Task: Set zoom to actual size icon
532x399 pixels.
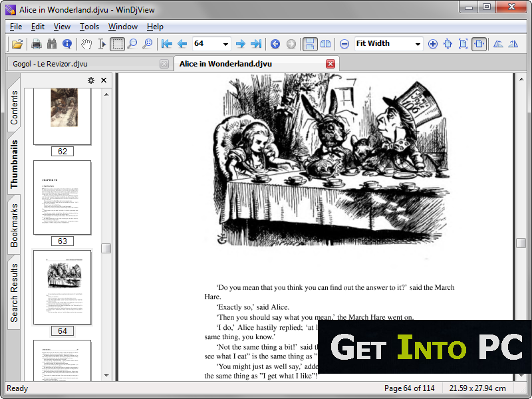Action: point(448,44)
